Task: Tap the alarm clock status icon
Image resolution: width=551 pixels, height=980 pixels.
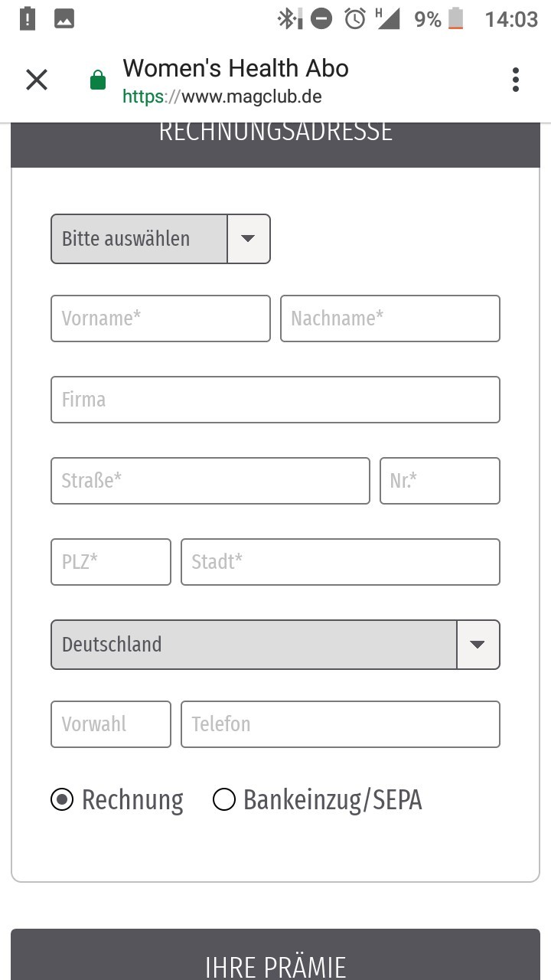Action: pos(355,18)
